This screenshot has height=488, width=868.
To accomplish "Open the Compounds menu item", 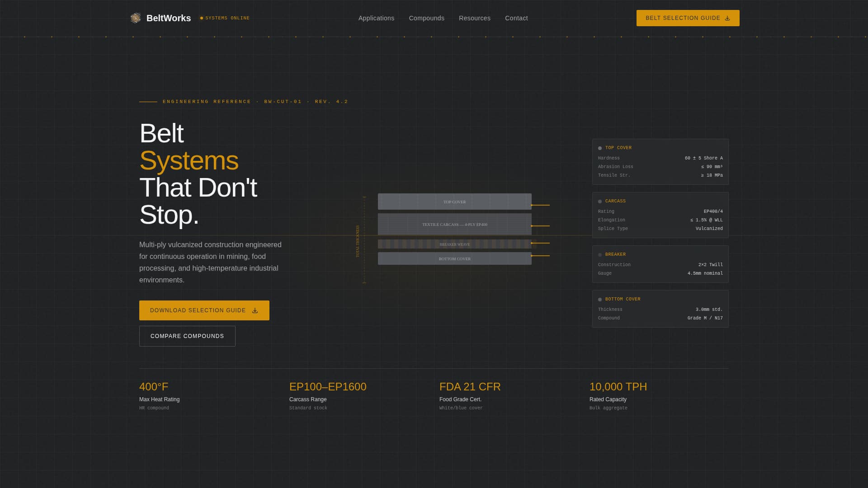I will [426, 18].
